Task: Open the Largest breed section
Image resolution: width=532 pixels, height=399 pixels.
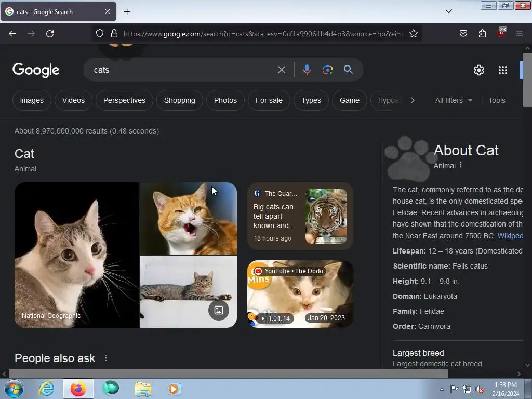Action: tap(437, 358)
